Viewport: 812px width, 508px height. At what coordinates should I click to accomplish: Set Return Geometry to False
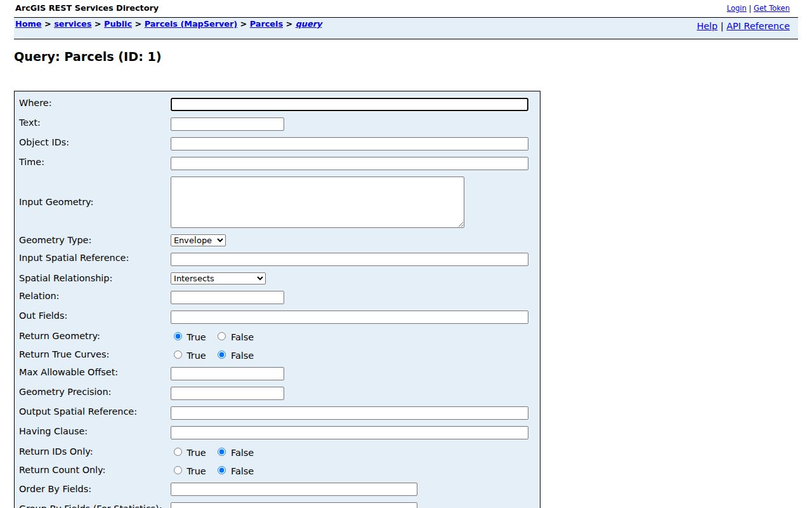pyautogui.click(x=221, y=337)
